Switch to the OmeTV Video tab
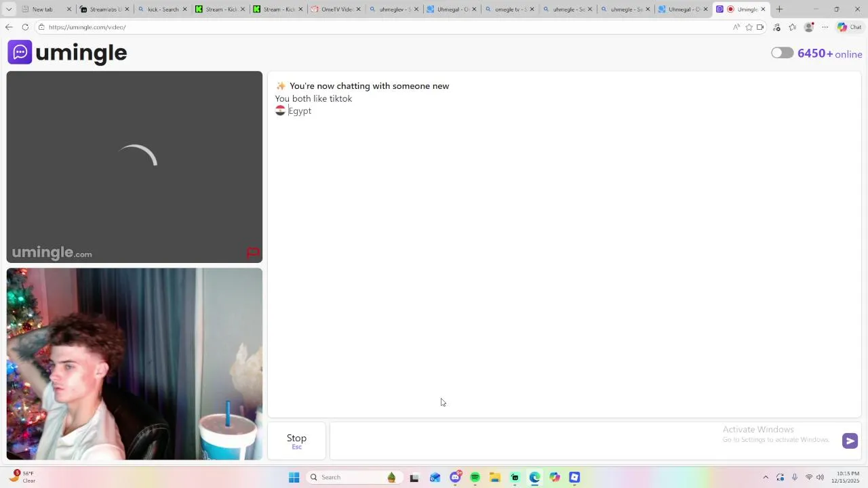 (x=336, y=9)
